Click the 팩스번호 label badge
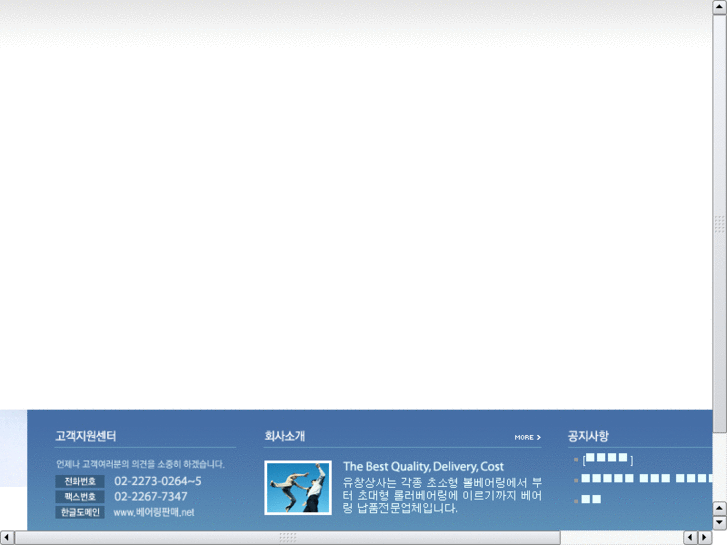 tap(80, 497)
